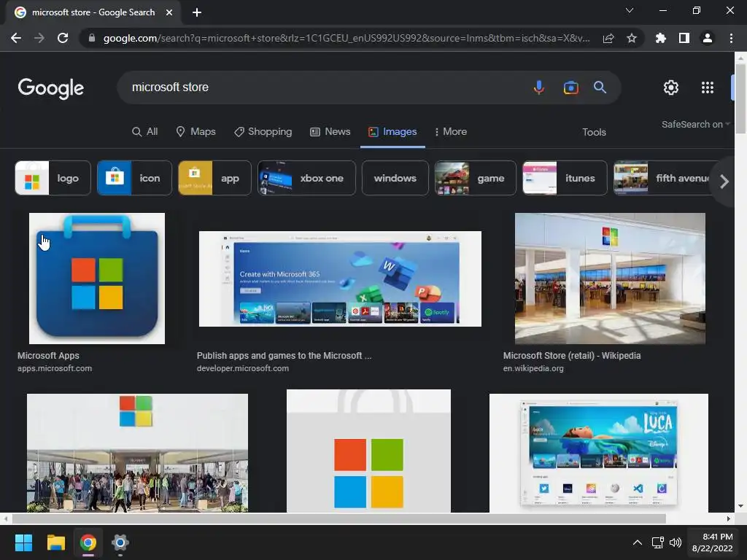This screenshot has height=560, width=747.
Task: Open the Microsoft retail store interior image
Action: [x=610, y=279]
